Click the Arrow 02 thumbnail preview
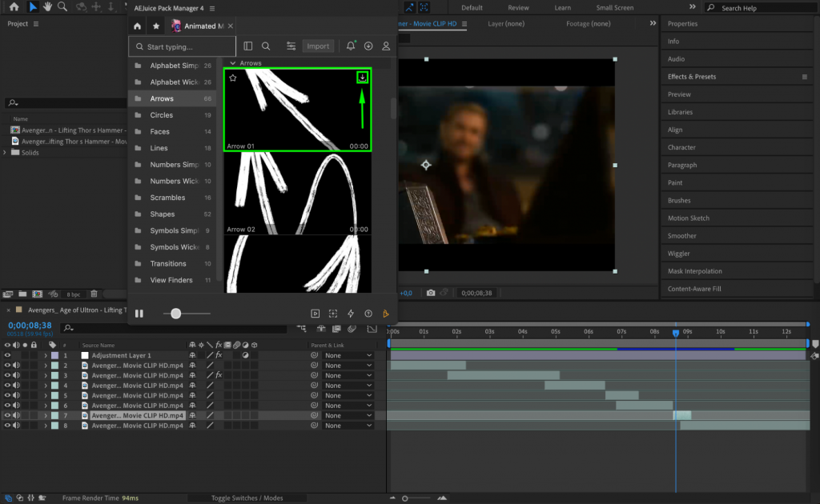 297,192
